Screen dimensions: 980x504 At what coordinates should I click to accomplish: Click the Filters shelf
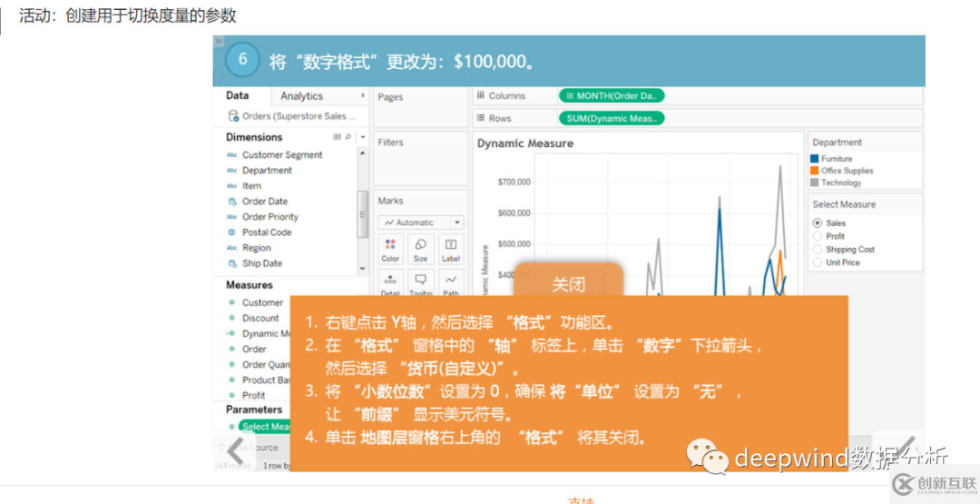[x=421, y=159]
